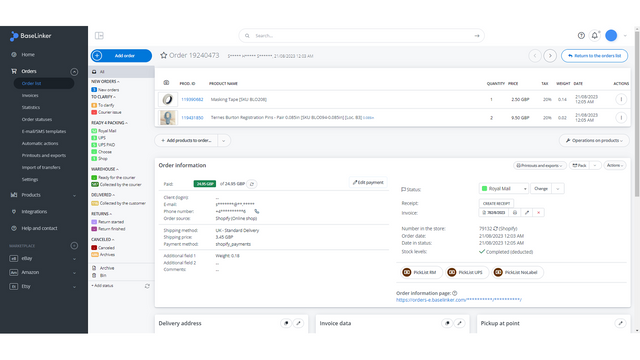640x360 pixels.
Task: Edit delivery address pencil icon
Action: tap(298, 323)
